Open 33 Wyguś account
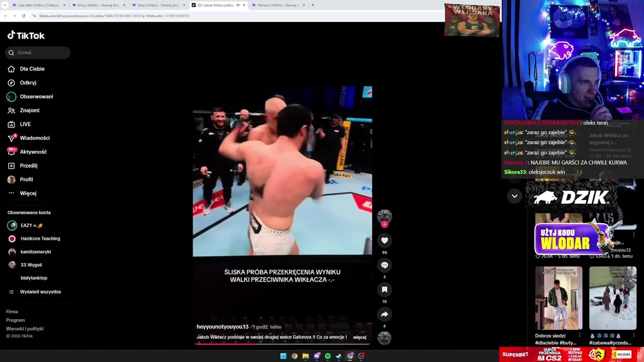 tap(31, 265)
